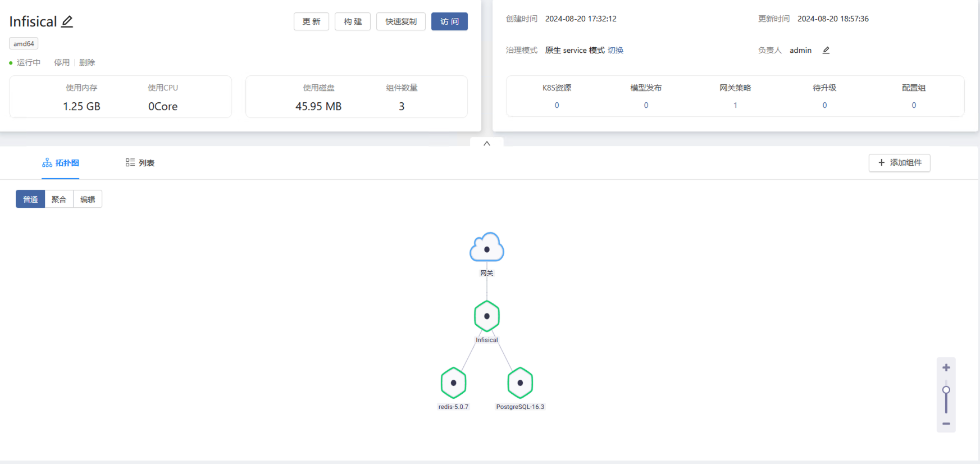
Task: Switch to the 列表 tab
Action: (140, 163)
